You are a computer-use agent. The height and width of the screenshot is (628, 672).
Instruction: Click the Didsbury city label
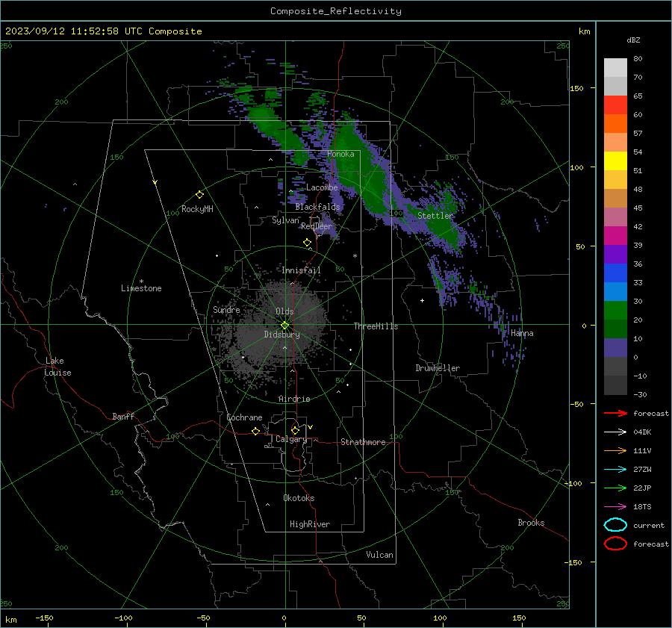tap(281, 335)
